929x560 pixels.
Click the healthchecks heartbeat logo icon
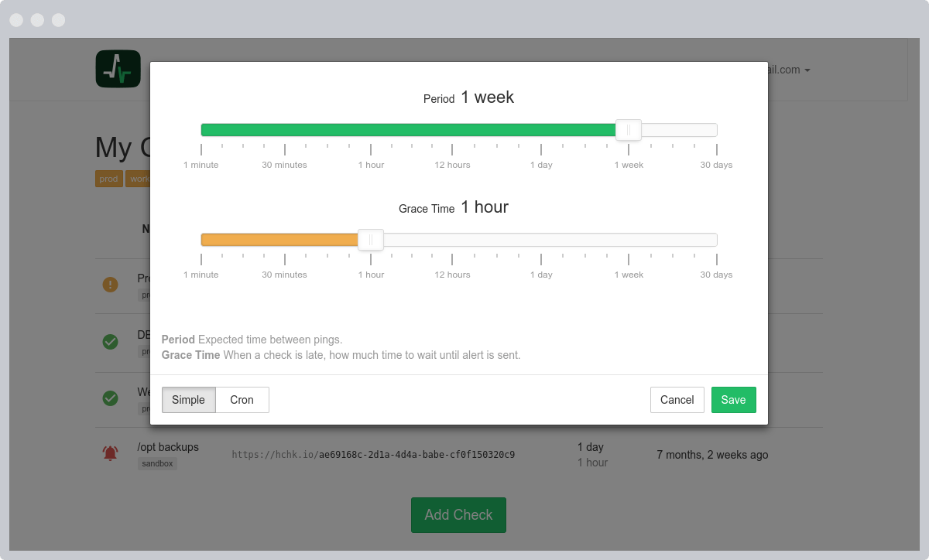tap(118, 69)
